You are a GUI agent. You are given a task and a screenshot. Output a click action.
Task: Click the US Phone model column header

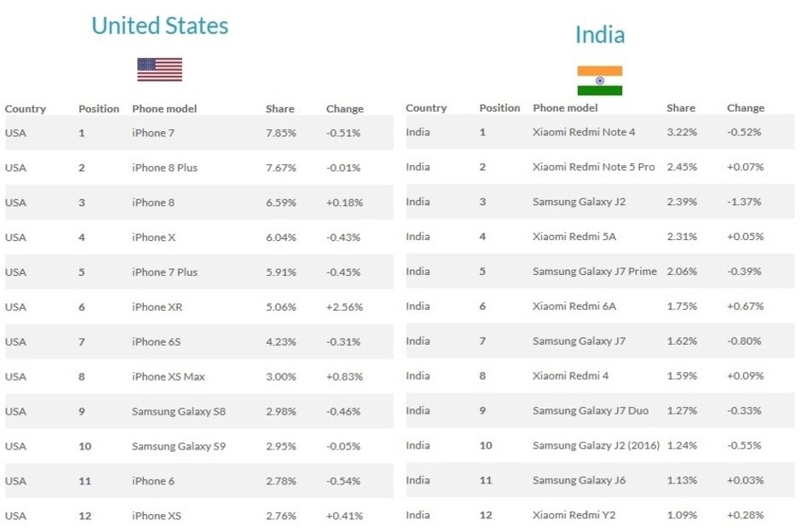pyautogui.click(x=164, y=109)
